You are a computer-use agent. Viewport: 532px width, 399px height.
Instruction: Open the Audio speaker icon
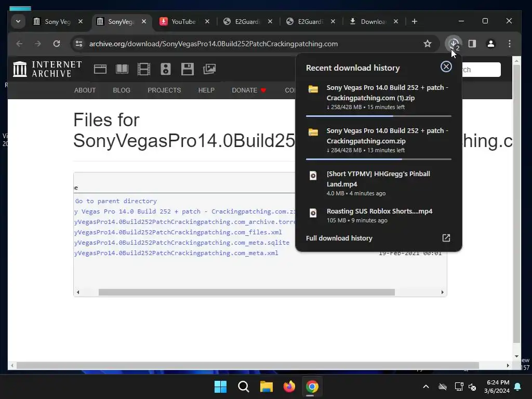click(166, 69)
